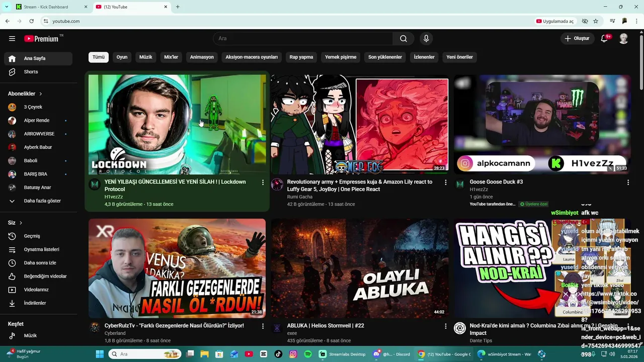Select the Yeni öneriler chip
Image resolution: width=644 pixels, height=362 pixels.
point(460,57)
